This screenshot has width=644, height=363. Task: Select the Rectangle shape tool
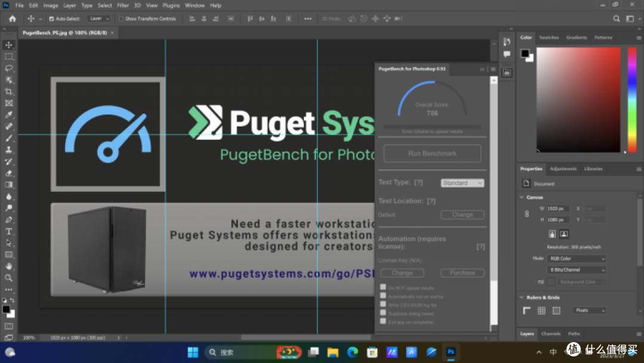click(x=8, y=254)
